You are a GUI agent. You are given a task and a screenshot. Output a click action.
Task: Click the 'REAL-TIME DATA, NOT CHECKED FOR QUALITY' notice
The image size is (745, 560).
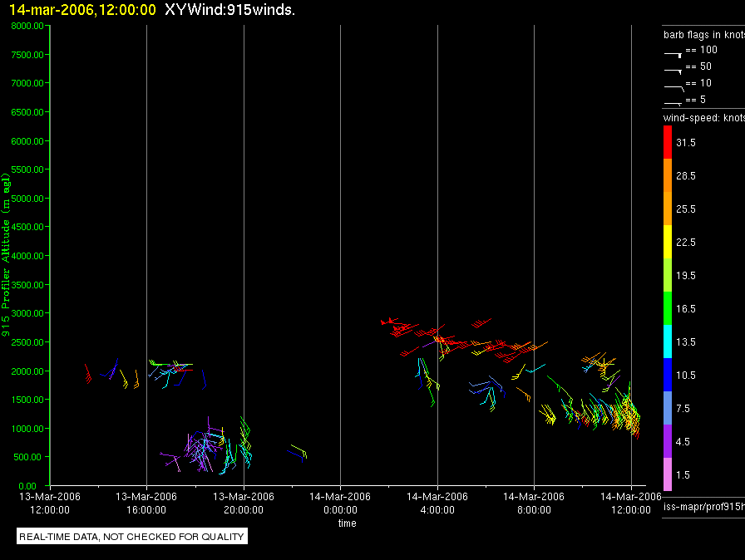click(131, 537)
